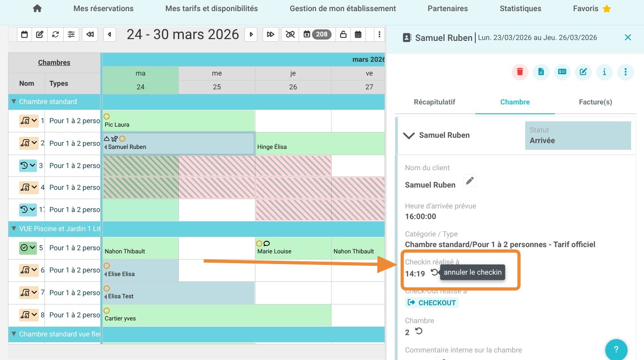Screen dimensions: 644x360
Task: Jump forward with the double forward arrow
Action: click(x=270, y=34)
